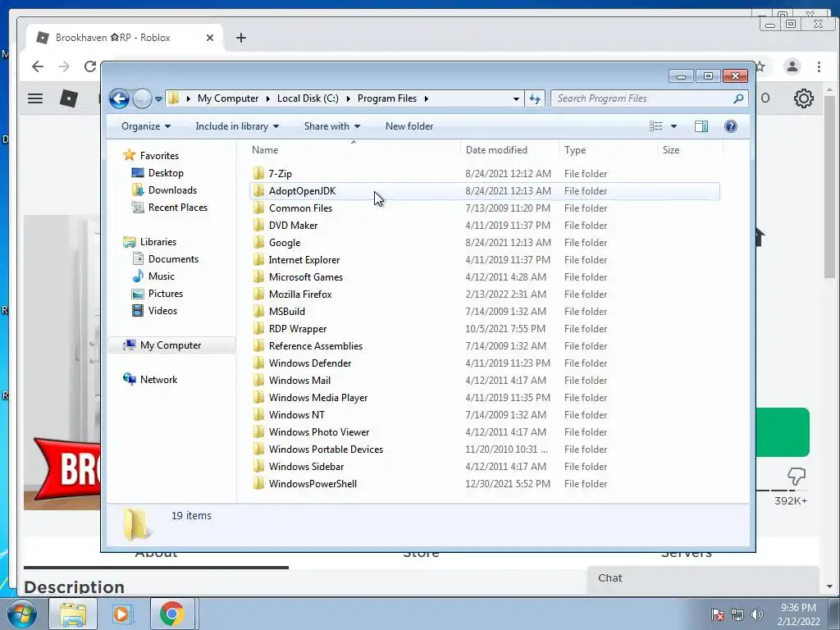The width and height of the screenshot is (840, 630).
Task: Select the WindowsPowerShell folder
Action: [x=484, y=484]
